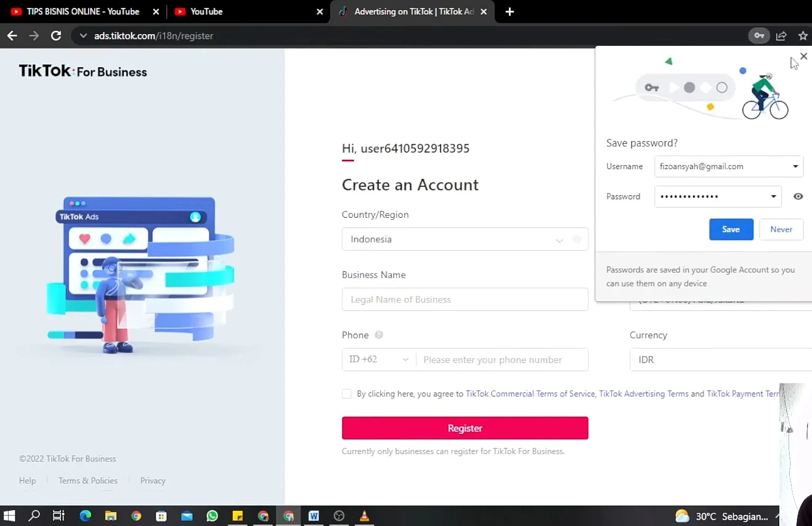Show the saved password with eye icon
812x526 pixels.
(798, 196)
